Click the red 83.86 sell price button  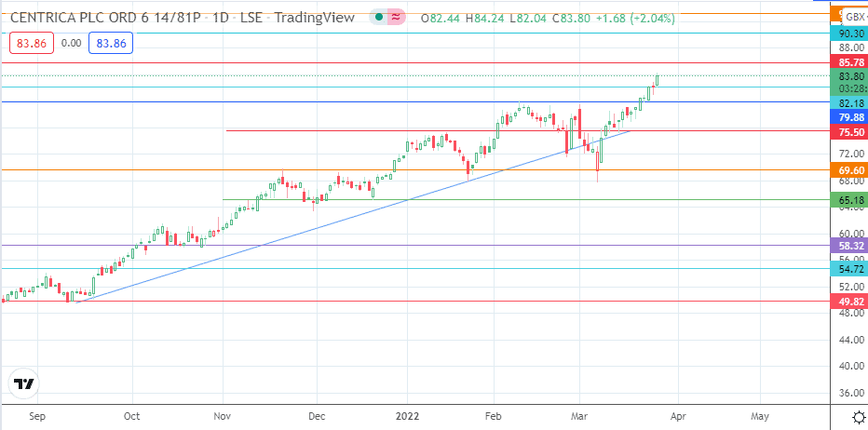pyautogui.click(x=31, y=43)
